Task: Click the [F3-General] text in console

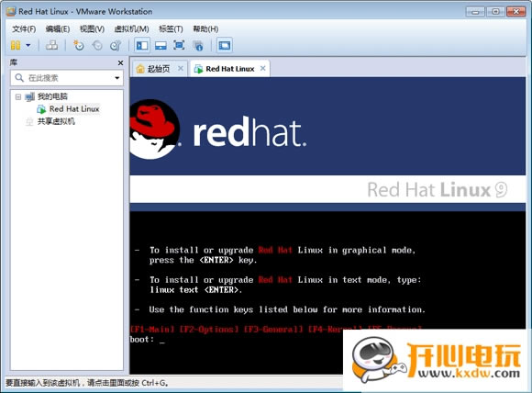Action: click(x=273, y=329)
